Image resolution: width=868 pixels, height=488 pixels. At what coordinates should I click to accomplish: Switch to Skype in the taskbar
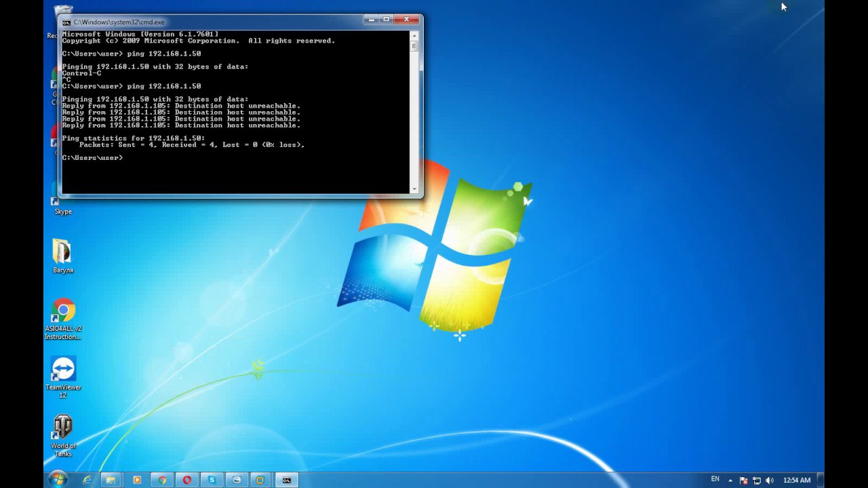point(212,480)
